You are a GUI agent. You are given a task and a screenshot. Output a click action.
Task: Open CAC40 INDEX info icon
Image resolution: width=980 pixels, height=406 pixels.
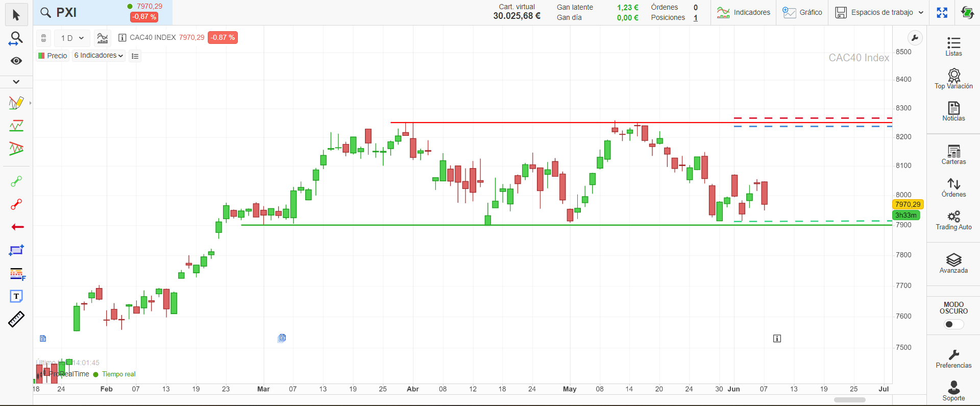(x=122, y=38)
